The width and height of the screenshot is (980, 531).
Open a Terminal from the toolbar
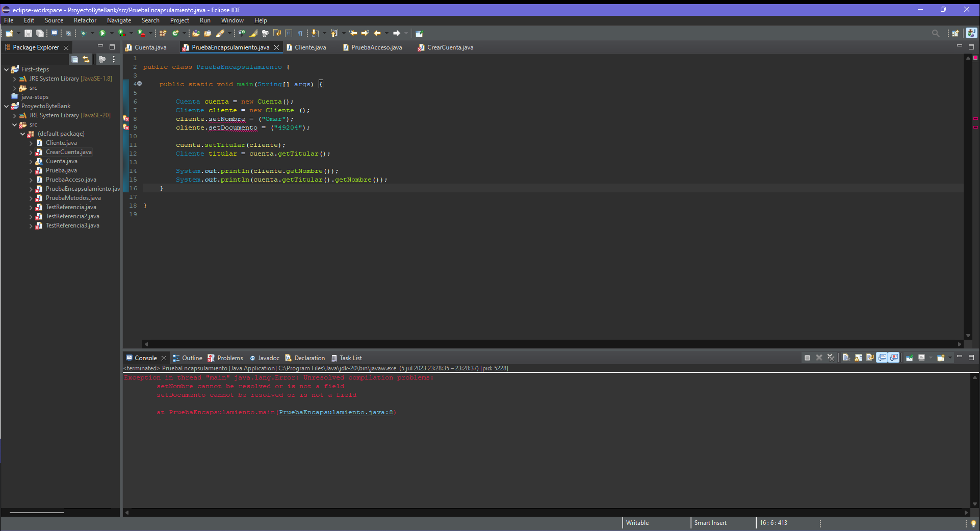[x=54, y=33]
